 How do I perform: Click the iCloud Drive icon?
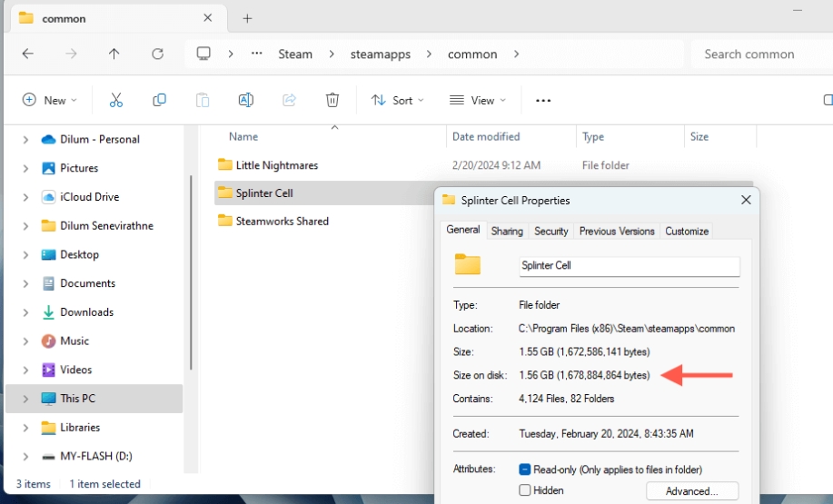coord(48,197)
